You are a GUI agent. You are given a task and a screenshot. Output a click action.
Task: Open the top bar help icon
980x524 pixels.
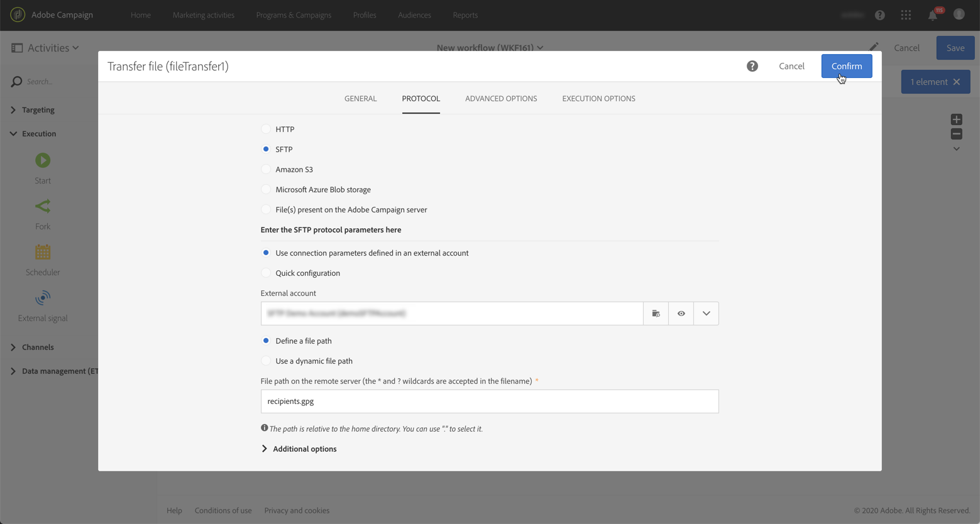(880, 15)
